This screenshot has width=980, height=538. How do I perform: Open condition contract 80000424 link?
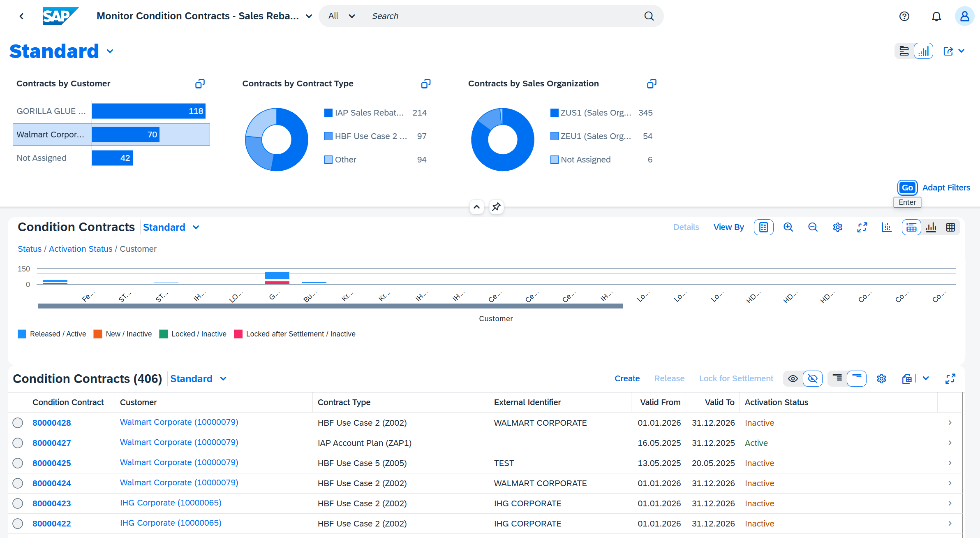52,483
